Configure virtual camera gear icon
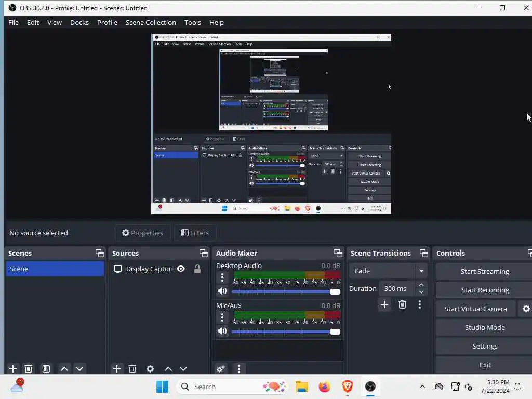The image size is (532, 399). (x=526, y=309)
